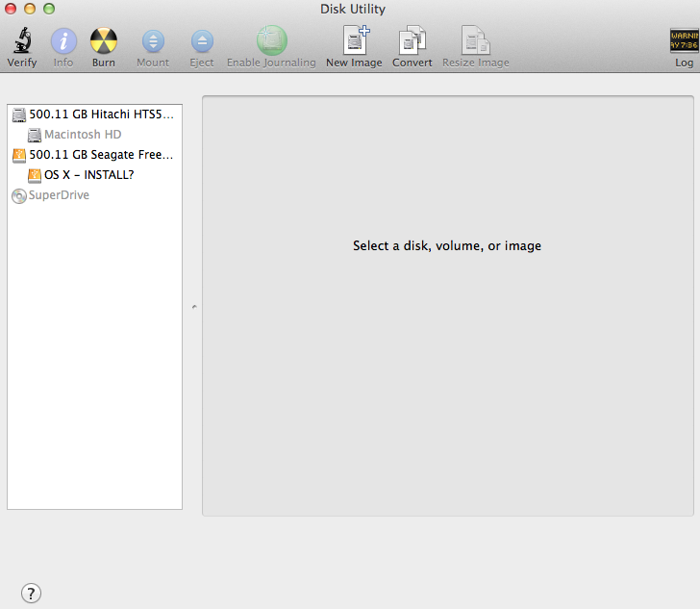This screenshot has width=700, height=609.
Task: Click the Enable Journaling icon
Action: coord(271,40)
